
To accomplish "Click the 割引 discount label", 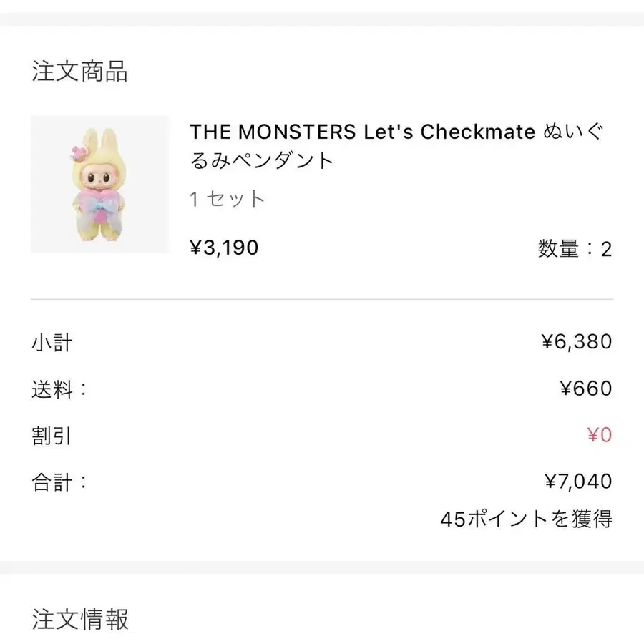I will click(x=52, y=435).
